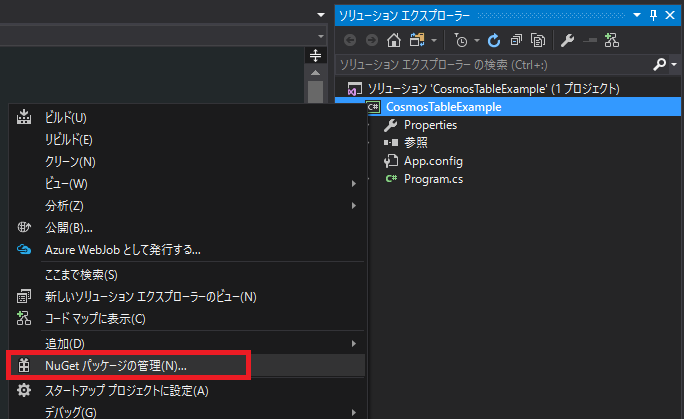Click the gear icon for startup project
Image resolution: width=684 pixels, height=419 pixels.
(x=24, y=390)
